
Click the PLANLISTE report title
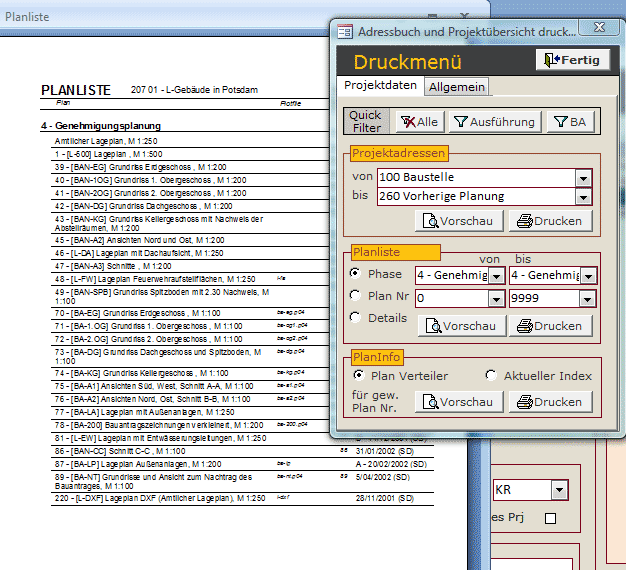coord(76,90)
